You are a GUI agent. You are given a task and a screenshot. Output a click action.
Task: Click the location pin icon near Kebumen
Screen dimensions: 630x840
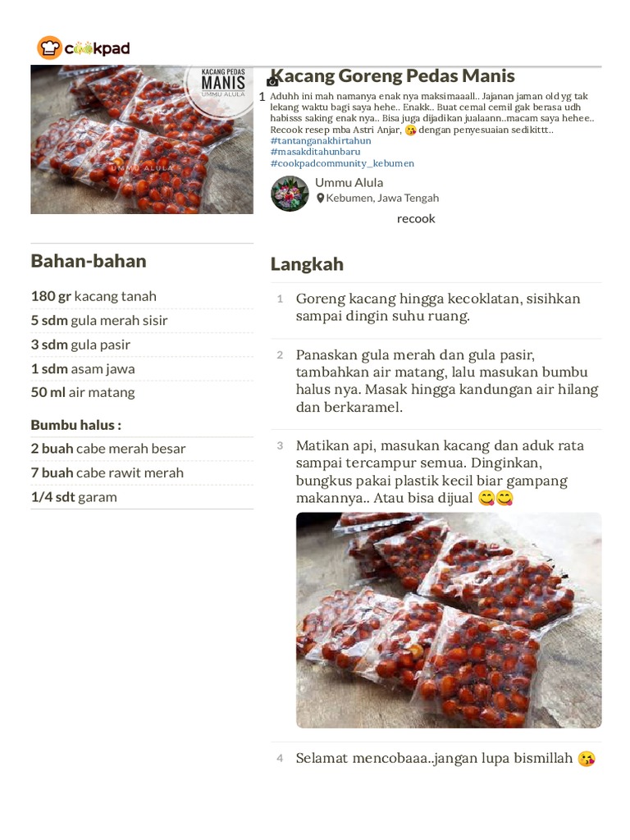321,198
